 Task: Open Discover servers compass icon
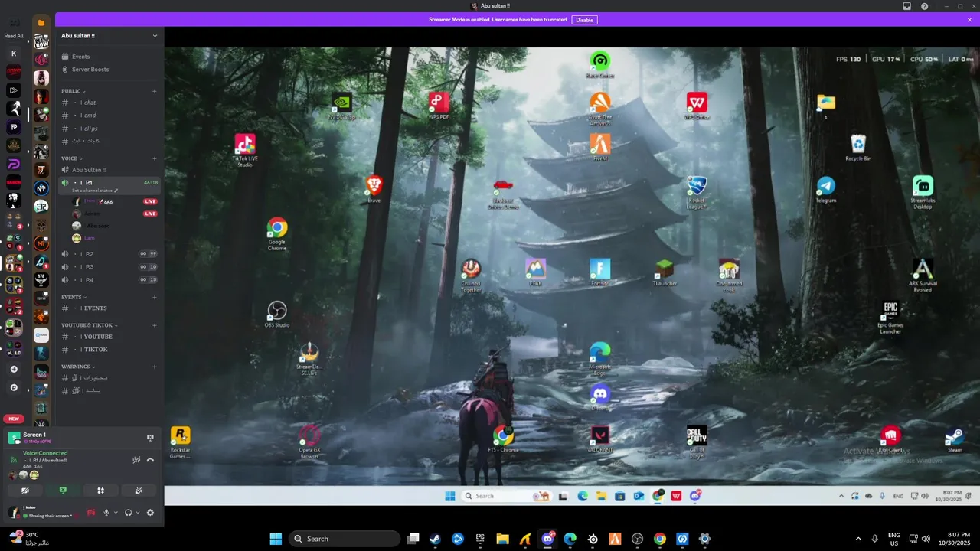[14, 387]
